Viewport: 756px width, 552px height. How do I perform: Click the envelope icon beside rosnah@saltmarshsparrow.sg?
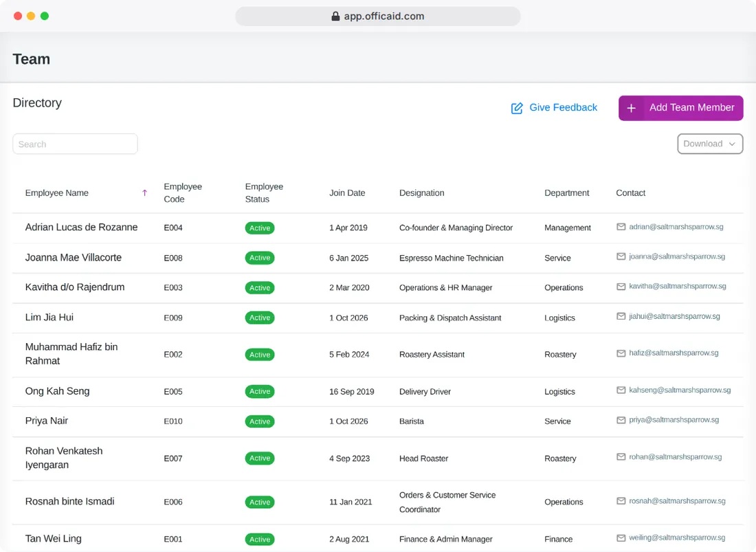point(621,501)
